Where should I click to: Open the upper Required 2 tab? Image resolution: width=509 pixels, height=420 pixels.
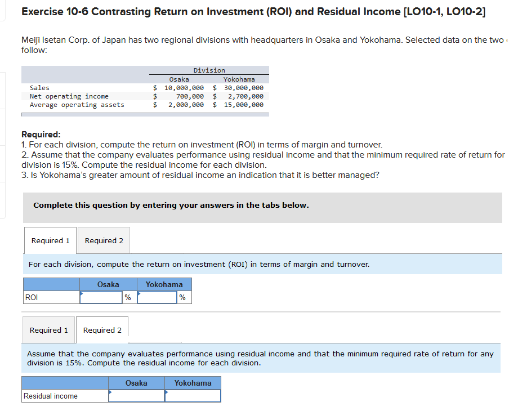pos(104,240)
